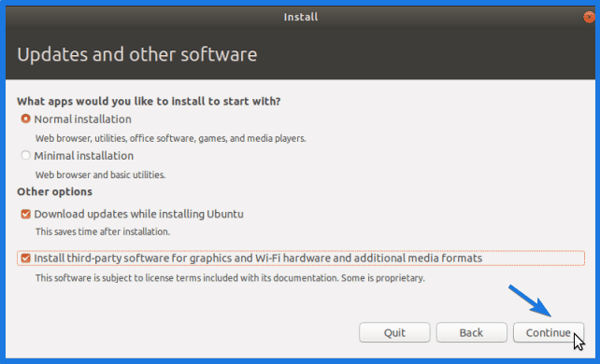Click the license terms description text
The width and height of the screenshot is (600, 364).
pos(230,278)
